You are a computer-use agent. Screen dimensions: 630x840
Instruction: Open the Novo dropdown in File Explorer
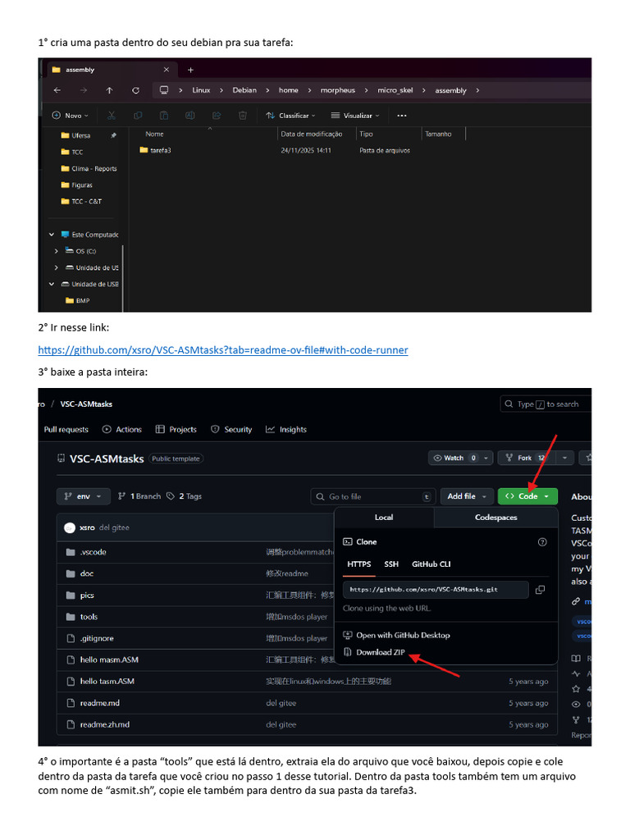pos(70,115)
